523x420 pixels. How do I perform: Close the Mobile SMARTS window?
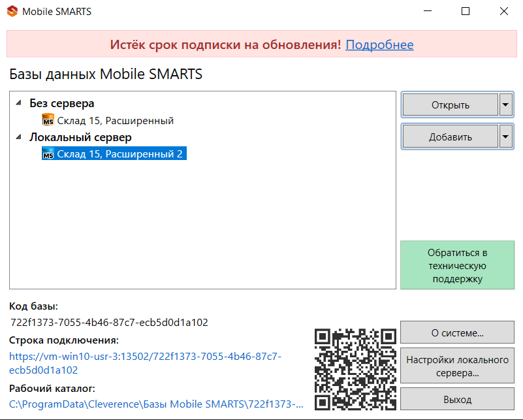point(504,11)
